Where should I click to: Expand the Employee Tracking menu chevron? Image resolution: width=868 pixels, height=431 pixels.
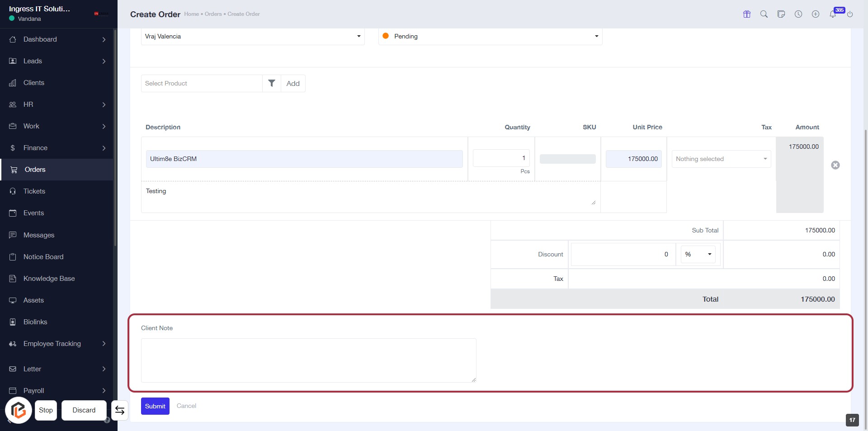click(x=104, y=344)
